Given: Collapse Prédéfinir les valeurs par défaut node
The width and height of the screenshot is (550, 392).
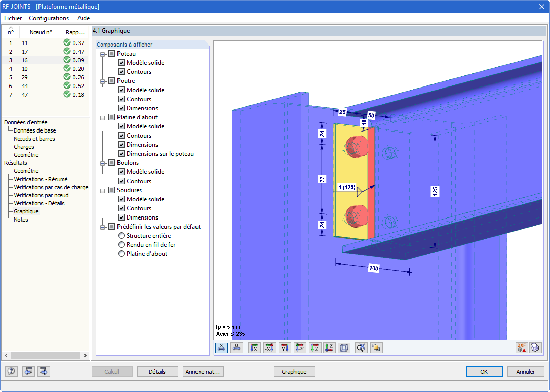Looking at the screenshot, I should click(x=103, y=227).
